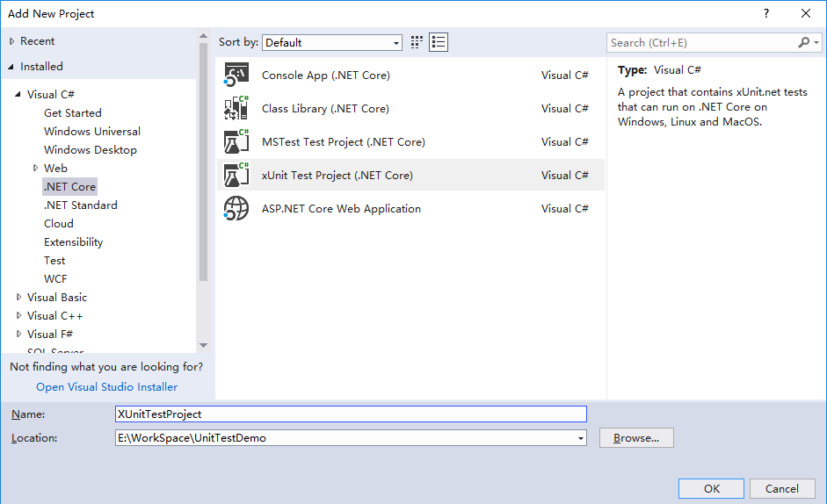Click the category tree scrollbar thumb

[203, 162]
